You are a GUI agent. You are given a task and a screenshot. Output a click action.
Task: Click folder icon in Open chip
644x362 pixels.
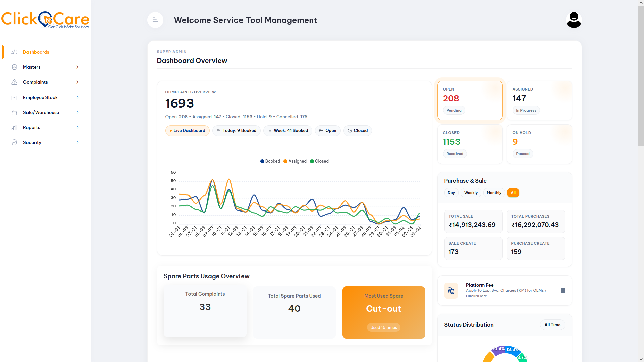pos(321,131)
